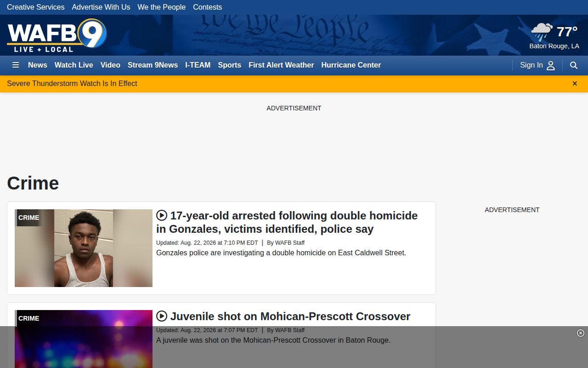
Task: Navigate to Sports
Action: (x=230, y=65)
